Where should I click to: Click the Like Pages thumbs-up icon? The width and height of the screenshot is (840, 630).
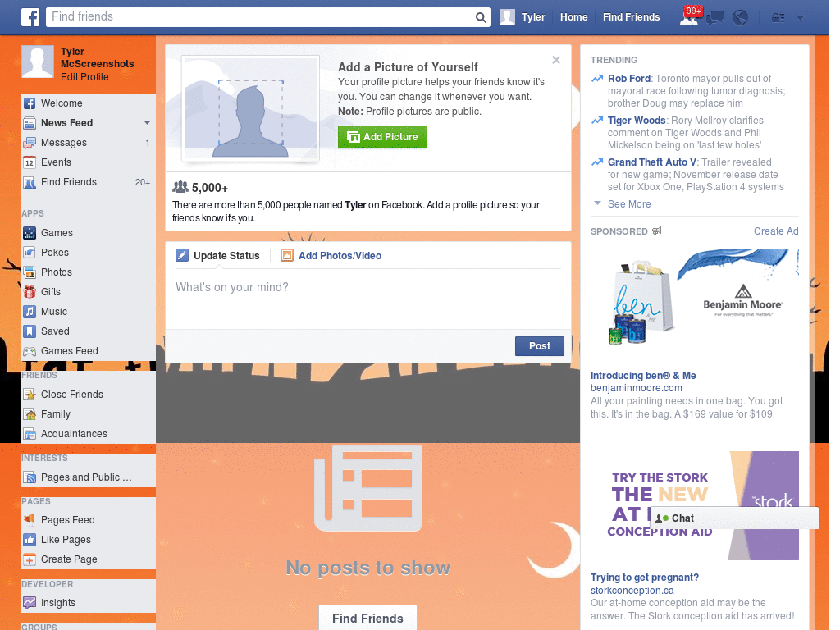click(x=30, y=540)
